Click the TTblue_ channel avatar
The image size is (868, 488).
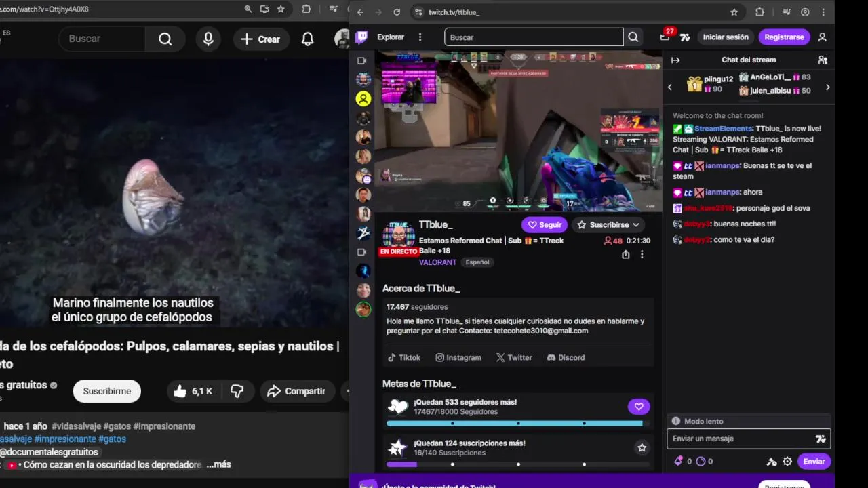[399, 235]
